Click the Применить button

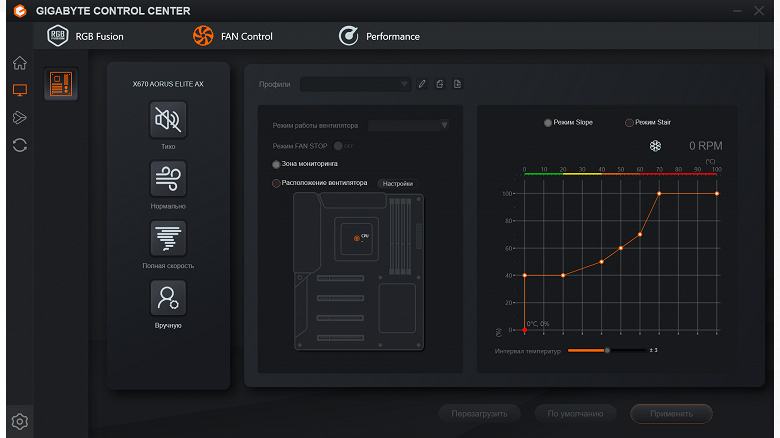[x=672, y=414]
